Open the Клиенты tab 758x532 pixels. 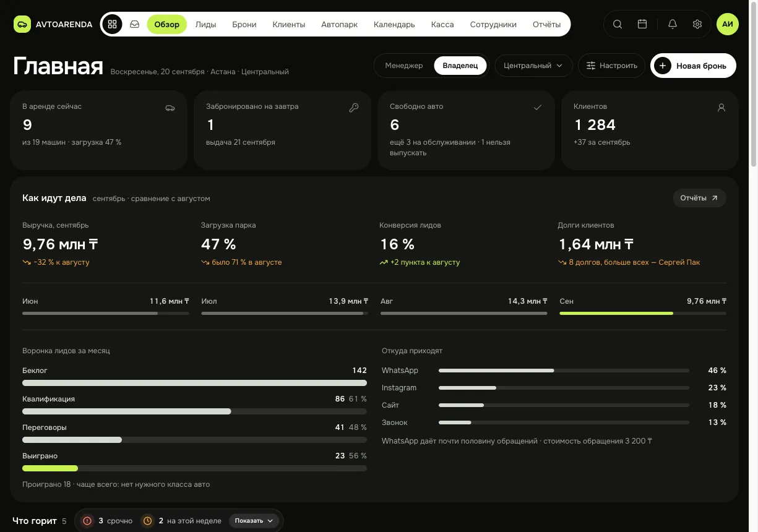click(289, 25)
